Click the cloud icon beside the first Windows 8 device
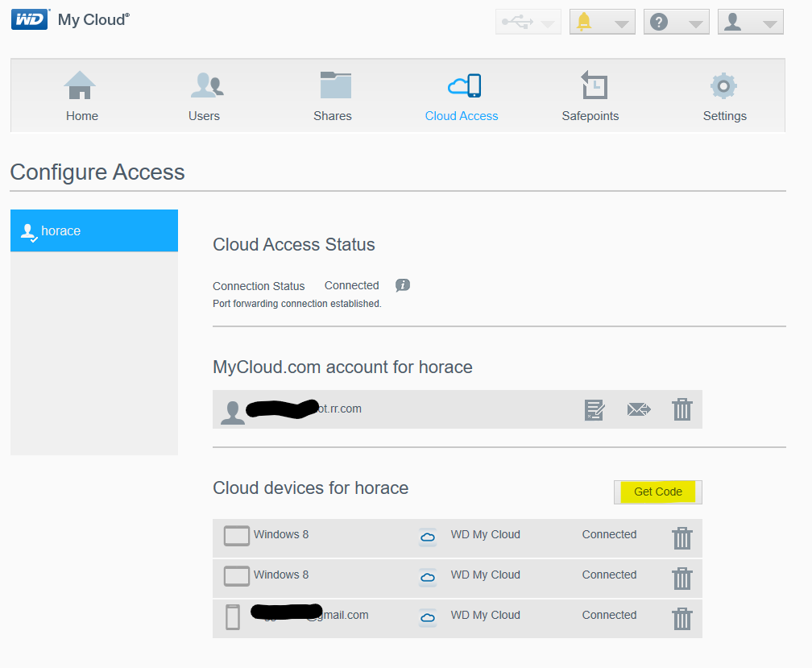The height and width of the screenshot is (668, 812). 427,537
